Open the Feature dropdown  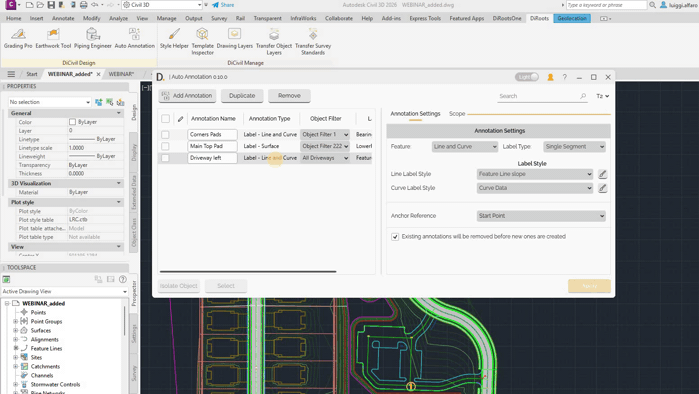point(465,147)
